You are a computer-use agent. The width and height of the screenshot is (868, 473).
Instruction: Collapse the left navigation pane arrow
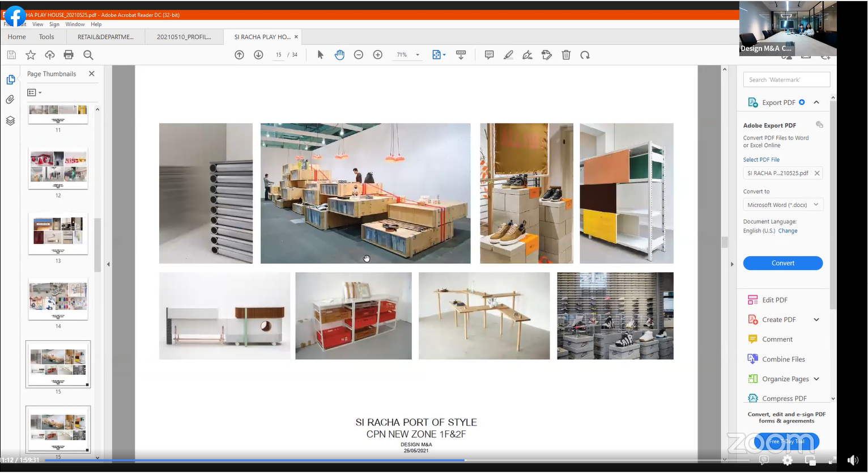[x=108, y=264]
